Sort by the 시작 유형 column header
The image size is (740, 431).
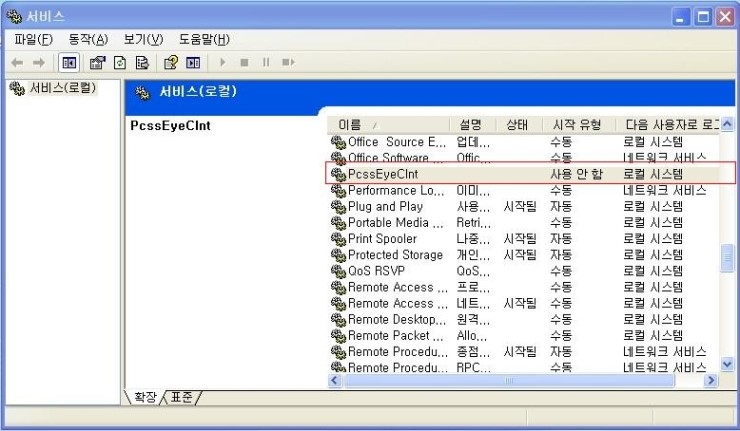pos(579,125)
